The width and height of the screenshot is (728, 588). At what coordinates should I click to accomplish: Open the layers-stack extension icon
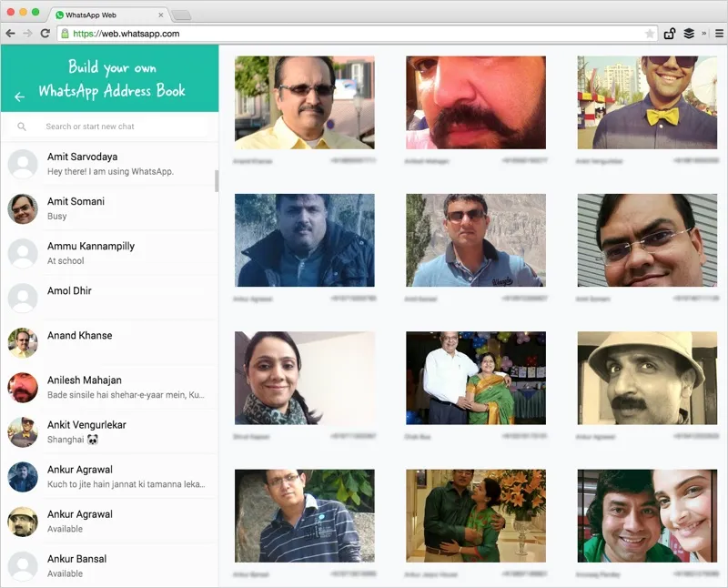click(x=690, y=33)
